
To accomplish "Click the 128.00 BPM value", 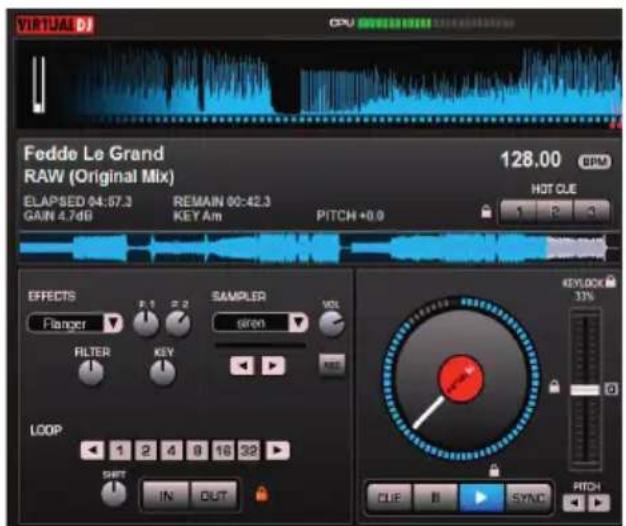I will 531,160.
